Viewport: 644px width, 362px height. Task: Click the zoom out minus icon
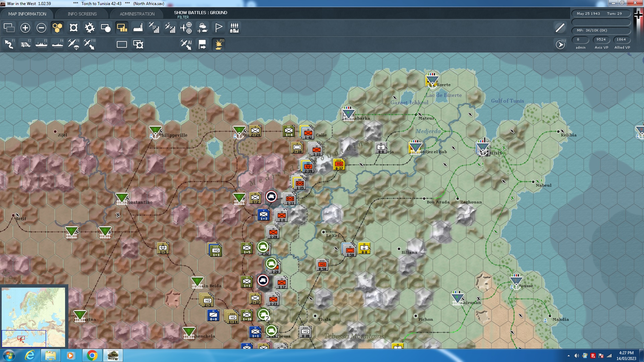(x=41, y=28)
